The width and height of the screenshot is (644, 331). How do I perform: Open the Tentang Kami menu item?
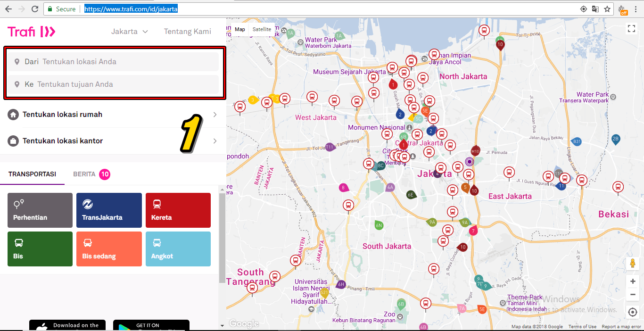coord(188,32)
